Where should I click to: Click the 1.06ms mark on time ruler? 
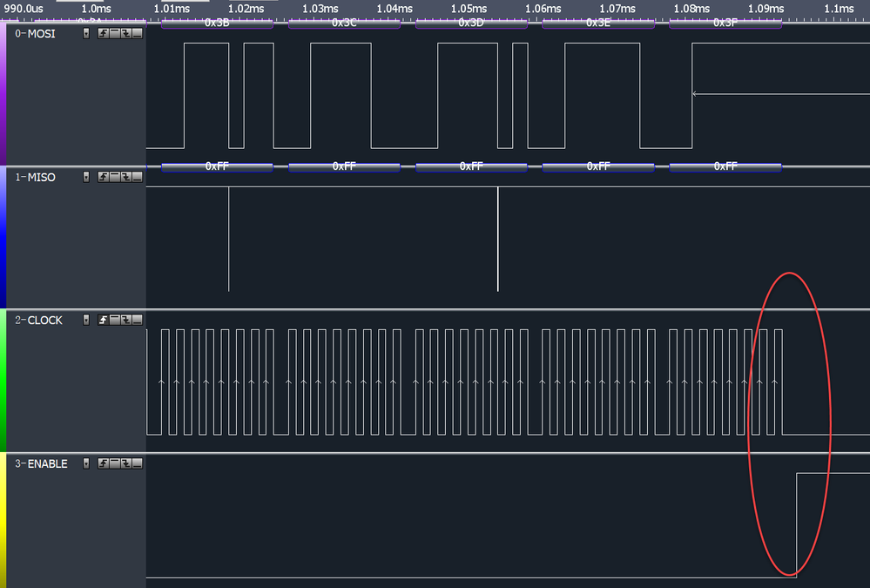click(x=543, y=9)
